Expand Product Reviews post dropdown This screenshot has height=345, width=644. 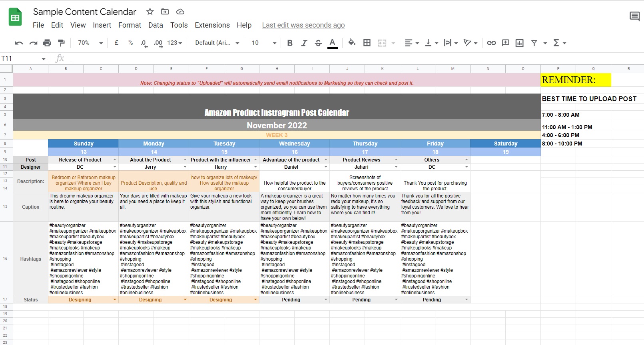pyautogui.click(x=396, y=160)
